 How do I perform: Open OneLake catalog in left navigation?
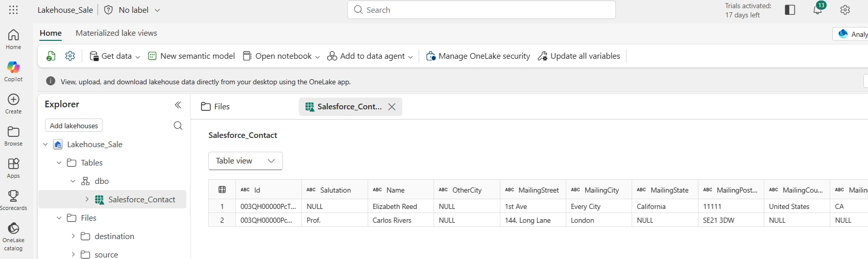(14, 237)
